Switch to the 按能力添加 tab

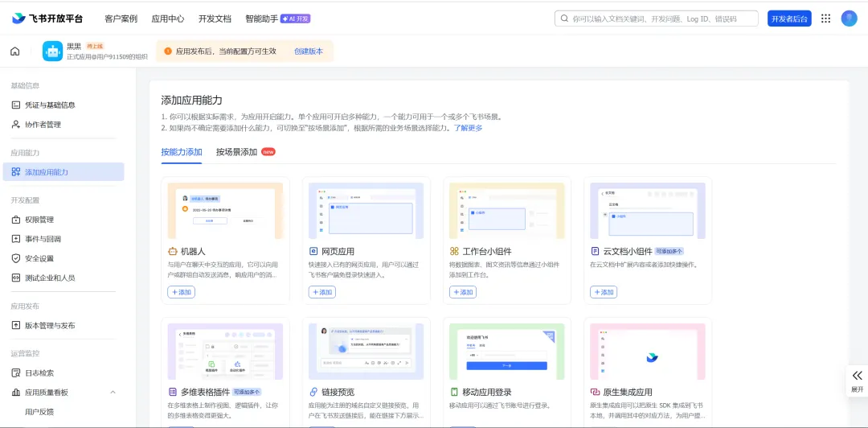coord(182,152)
